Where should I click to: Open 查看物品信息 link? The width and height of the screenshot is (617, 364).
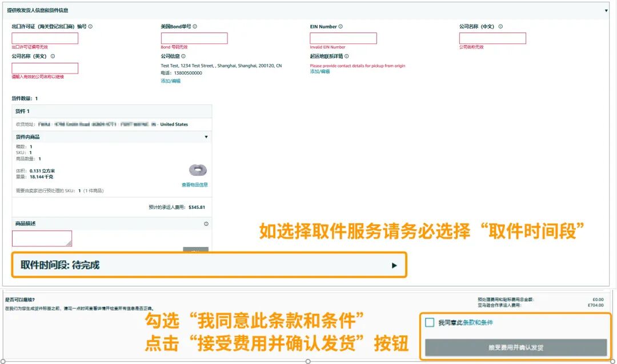[195, 185]
